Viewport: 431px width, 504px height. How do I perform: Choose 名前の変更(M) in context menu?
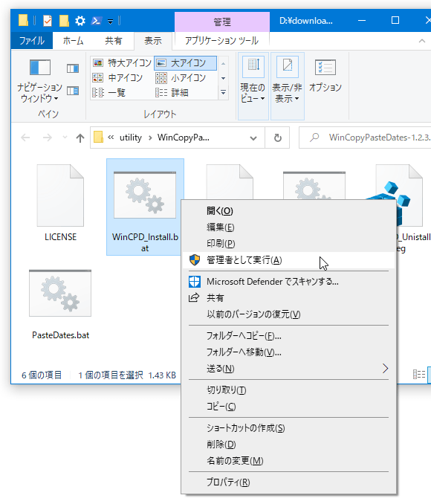(x=288, y=461)
